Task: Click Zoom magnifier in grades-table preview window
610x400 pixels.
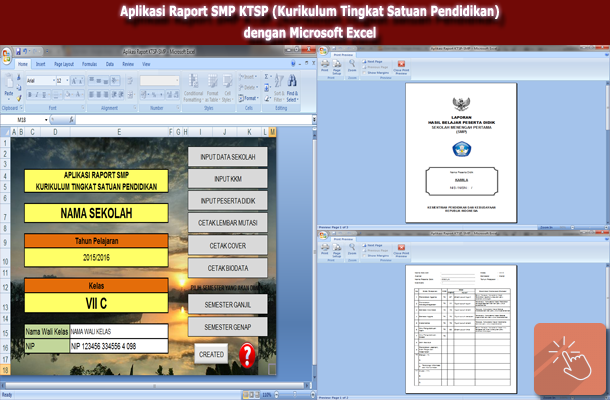Action: click(352, 249)
